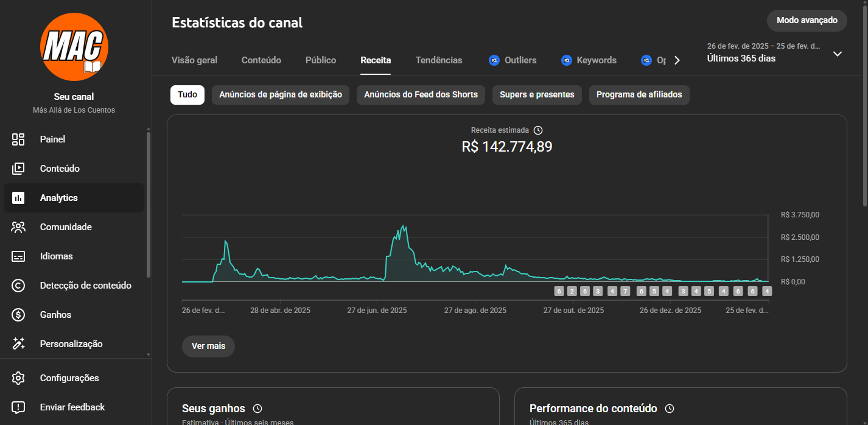The image size is (868, 425).
Task: Click the Enviar feedback exclamation icon
Action: 18,407
